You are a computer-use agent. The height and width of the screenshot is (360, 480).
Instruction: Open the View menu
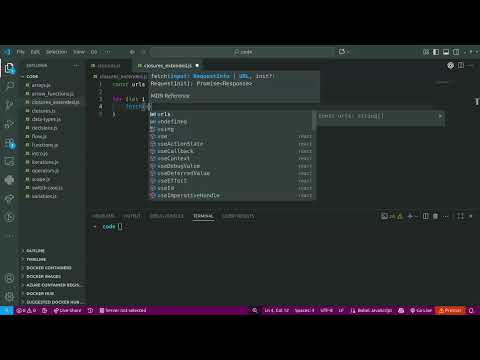pyautogui.click(x=79, y=52)
